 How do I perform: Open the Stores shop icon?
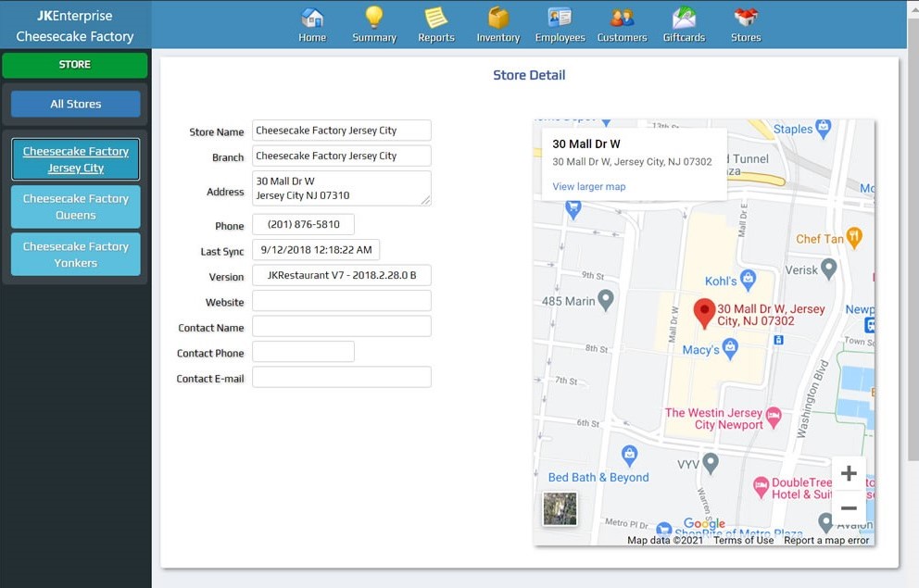746,18
